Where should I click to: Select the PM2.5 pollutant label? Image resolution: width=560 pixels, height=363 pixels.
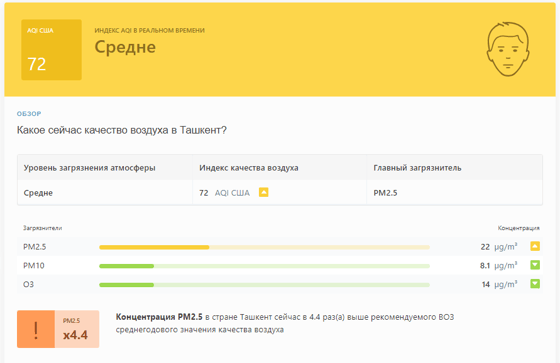(35, 247)
